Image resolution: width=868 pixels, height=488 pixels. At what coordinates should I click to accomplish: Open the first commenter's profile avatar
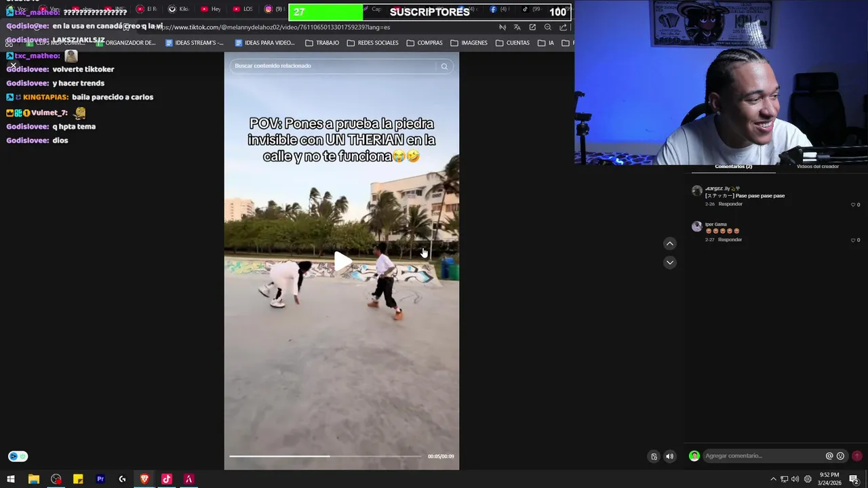tap(696, 190)
